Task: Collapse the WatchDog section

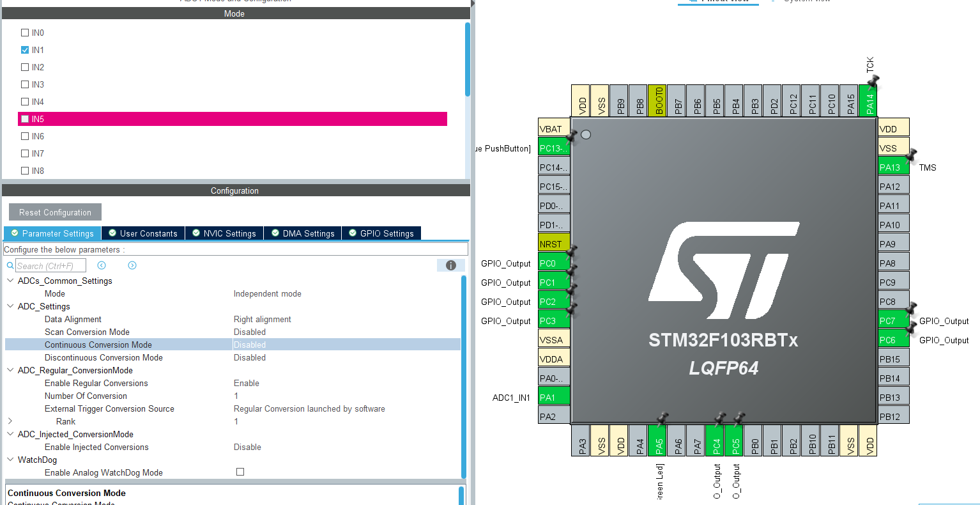Action: pos(10,460)
